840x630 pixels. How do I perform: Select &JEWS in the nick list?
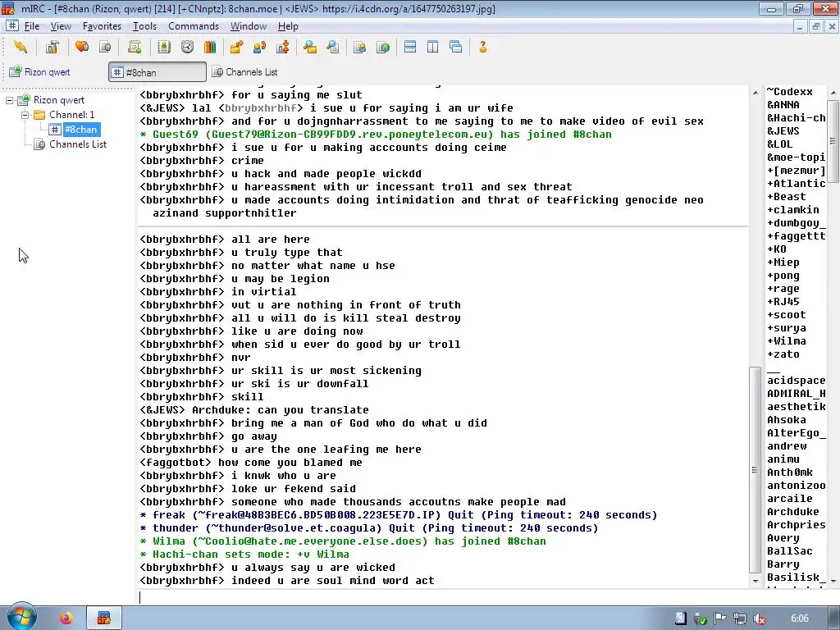[x=783, y=131]
